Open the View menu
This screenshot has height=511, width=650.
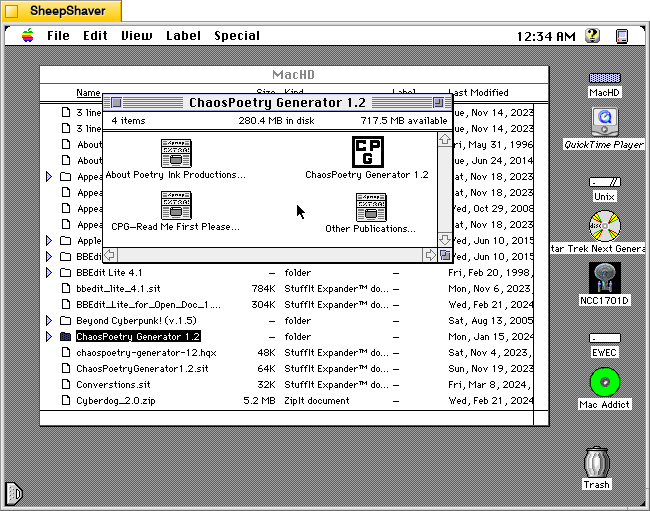tap(136, 36)
